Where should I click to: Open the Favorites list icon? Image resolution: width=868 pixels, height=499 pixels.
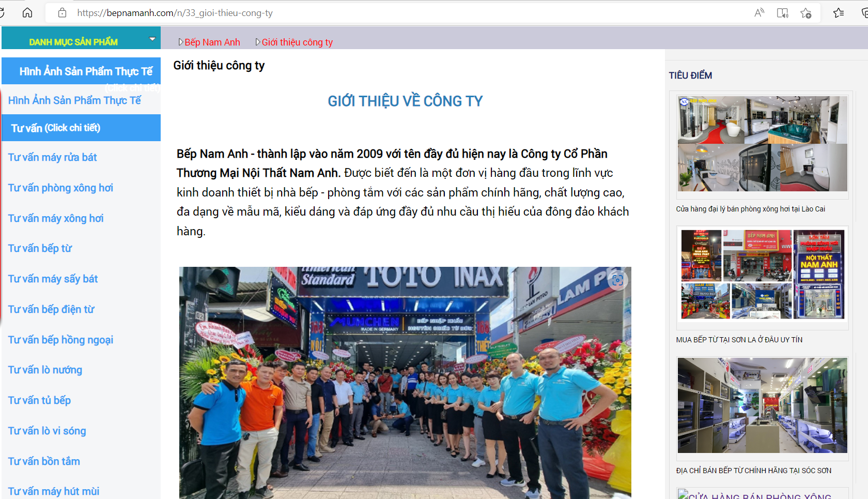pyautogui.click(x=839, y=13)
